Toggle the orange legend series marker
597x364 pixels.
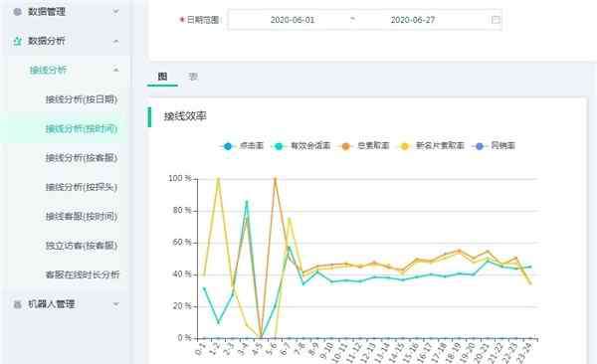[x=345, y=146]
